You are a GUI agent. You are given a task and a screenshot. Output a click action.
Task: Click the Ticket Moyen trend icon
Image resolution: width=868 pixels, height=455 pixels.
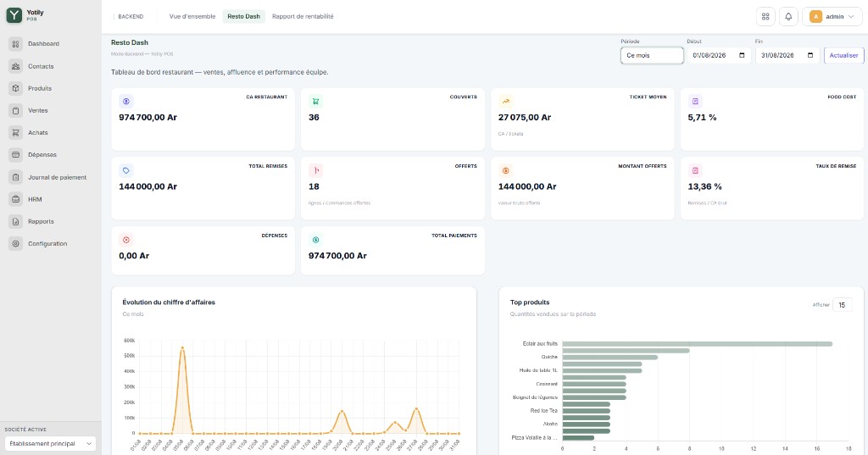tap(505, 102)
